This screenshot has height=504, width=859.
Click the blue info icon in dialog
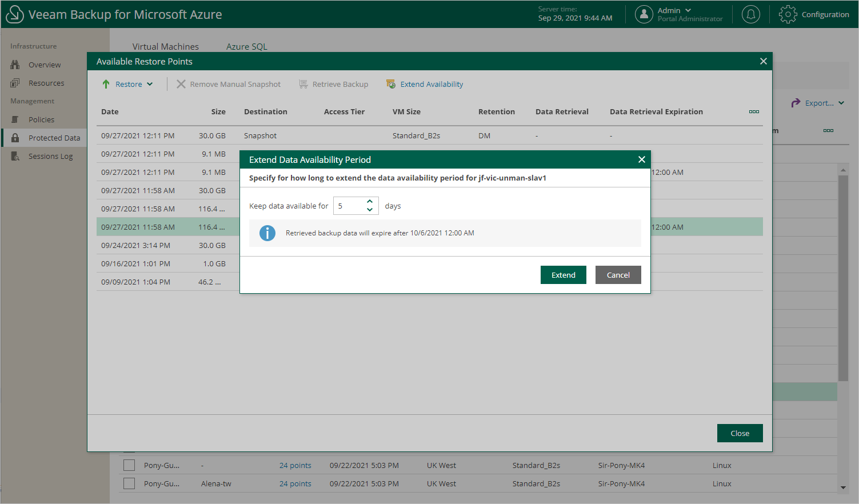(267, 233)
